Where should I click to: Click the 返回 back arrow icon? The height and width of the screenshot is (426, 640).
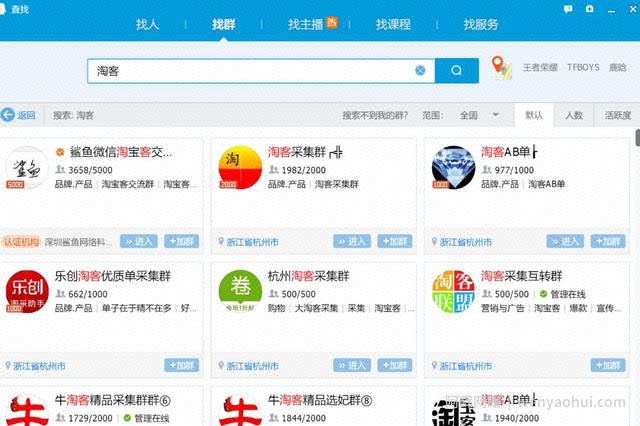[8, 115]
